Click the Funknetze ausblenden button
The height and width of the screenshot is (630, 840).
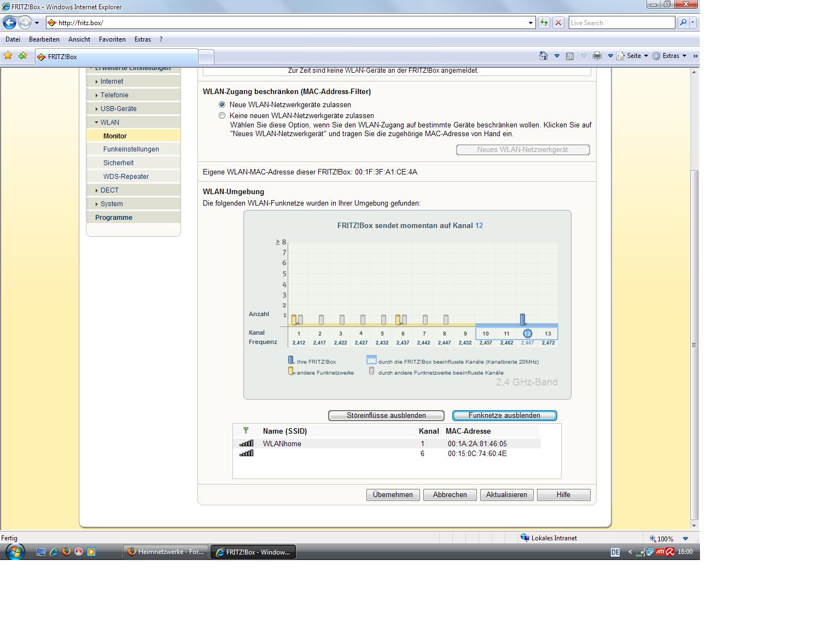point(504,416)
